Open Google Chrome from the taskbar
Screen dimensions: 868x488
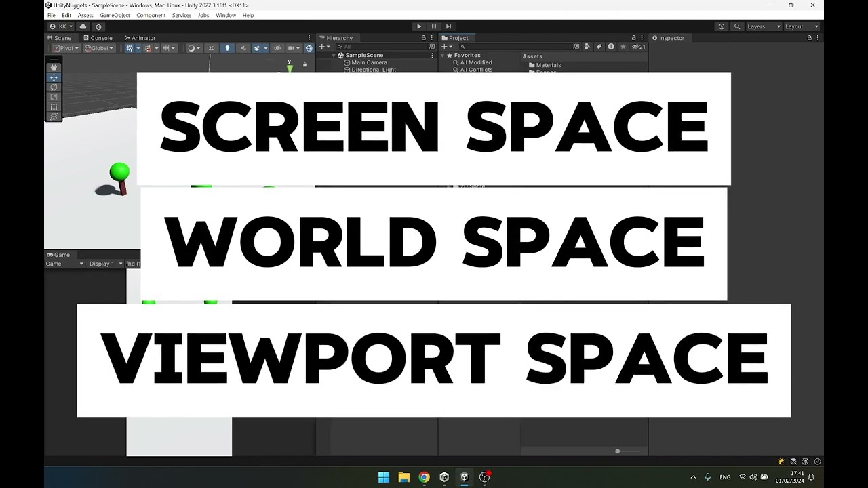pos(424,477)
